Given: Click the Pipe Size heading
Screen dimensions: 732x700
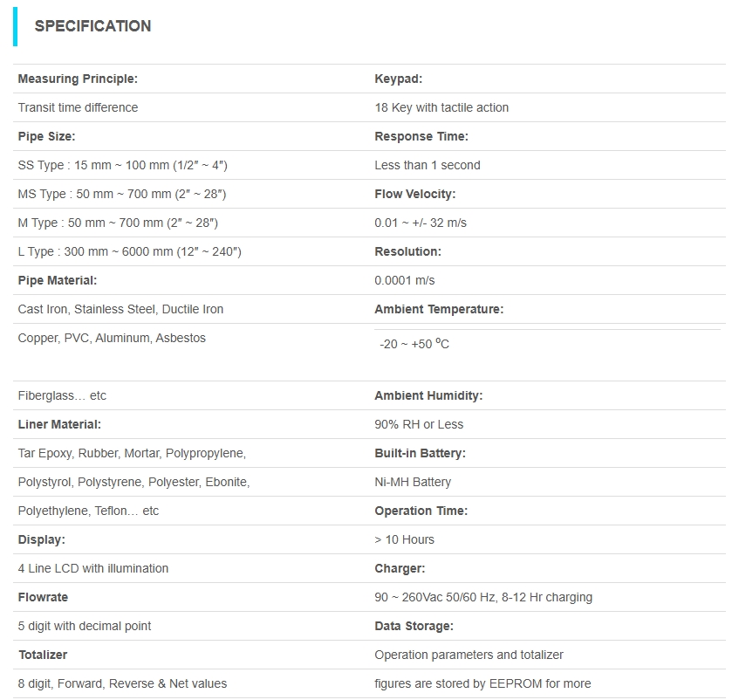Looking at the screenshot, I should [x=46, y=136].
